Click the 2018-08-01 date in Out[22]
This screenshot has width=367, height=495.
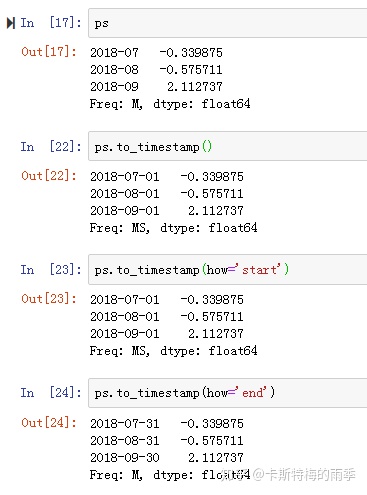click(125, 194)
